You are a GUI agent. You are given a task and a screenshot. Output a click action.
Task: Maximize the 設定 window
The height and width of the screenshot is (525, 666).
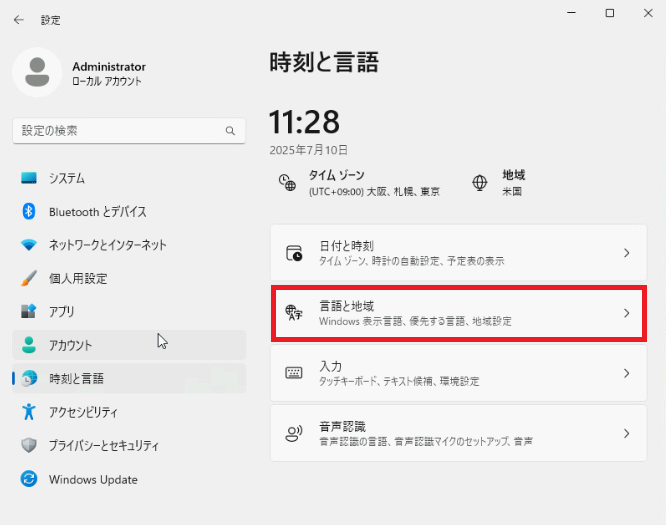pyautogui.click(x=610, y=13)
